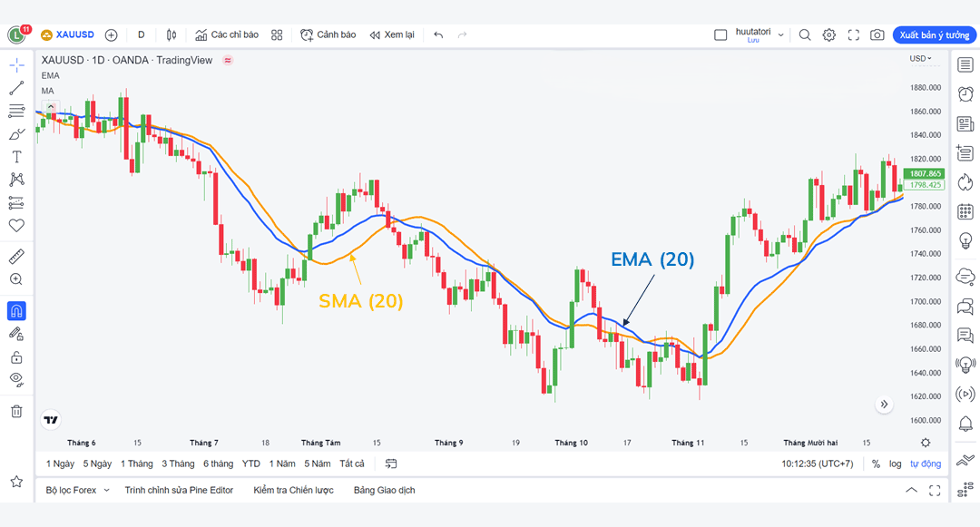Toggle log scale on price axis

pos(896,464)
